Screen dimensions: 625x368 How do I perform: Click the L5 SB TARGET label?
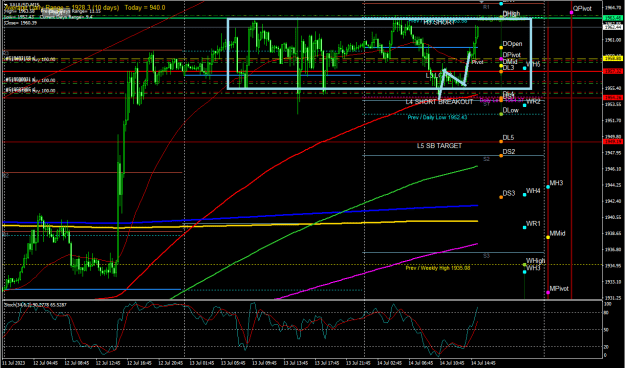coord(439,146)
